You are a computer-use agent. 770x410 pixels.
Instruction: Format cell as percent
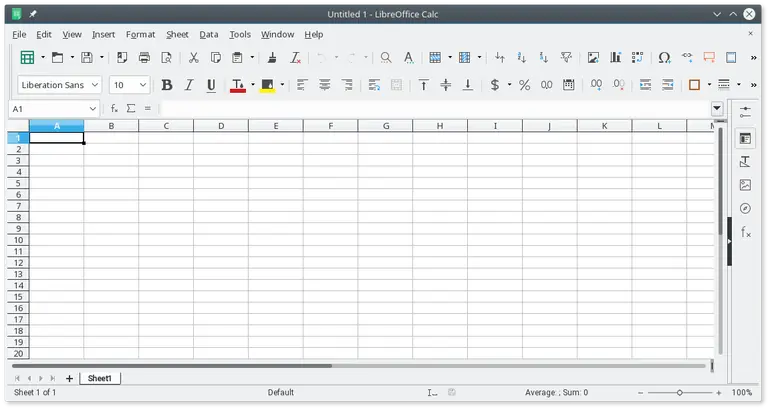click(x=524, y=86)
